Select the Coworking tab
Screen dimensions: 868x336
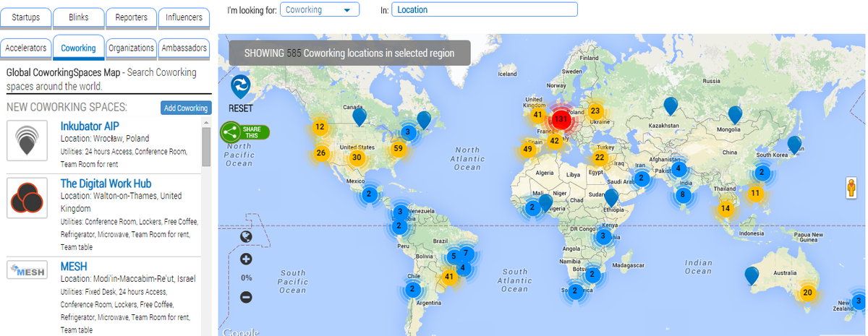point(78,48)
